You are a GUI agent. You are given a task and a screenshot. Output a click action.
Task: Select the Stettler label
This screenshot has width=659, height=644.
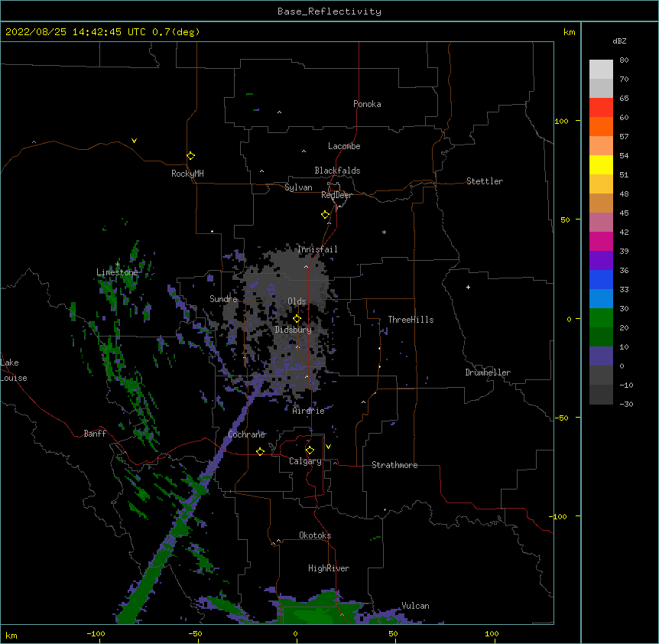pos(485,181)
